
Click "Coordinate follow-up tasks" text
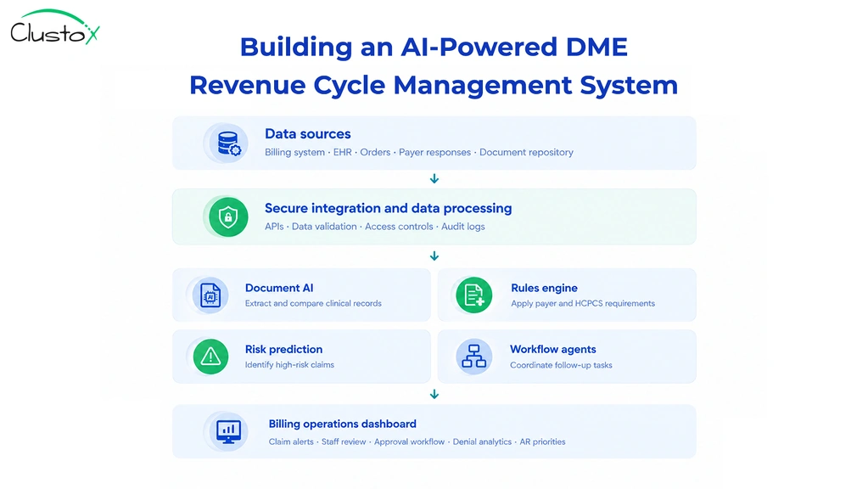pos(561,365)
